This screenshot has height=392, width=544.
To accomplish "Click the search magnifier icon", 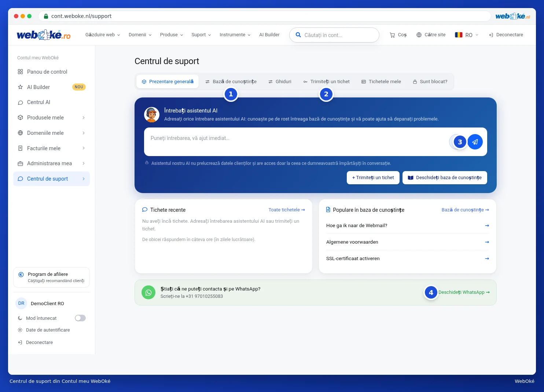I will tap(298, 35).
